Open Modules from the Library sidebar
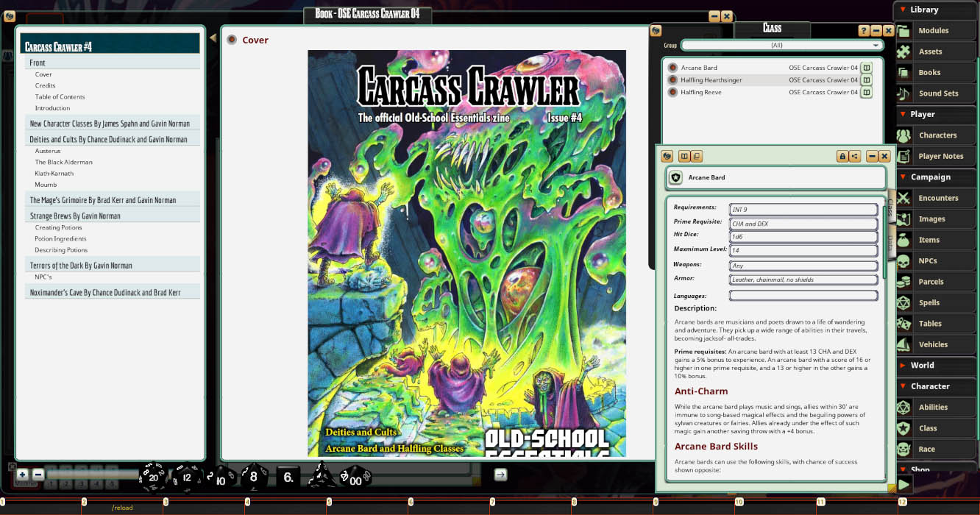This screenshot has height=515, width=980. (936, 30)
